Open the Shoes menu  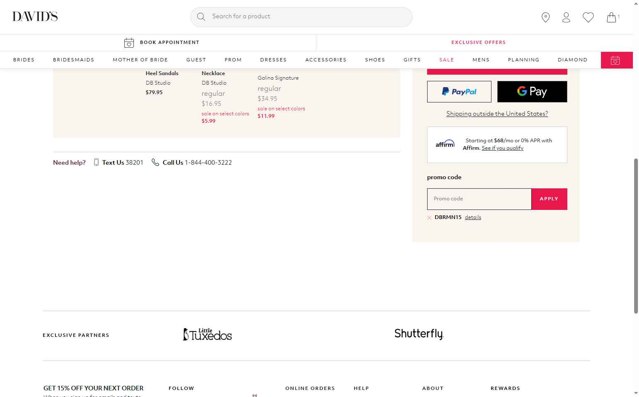pyautogui.click(x=375, y=60)
